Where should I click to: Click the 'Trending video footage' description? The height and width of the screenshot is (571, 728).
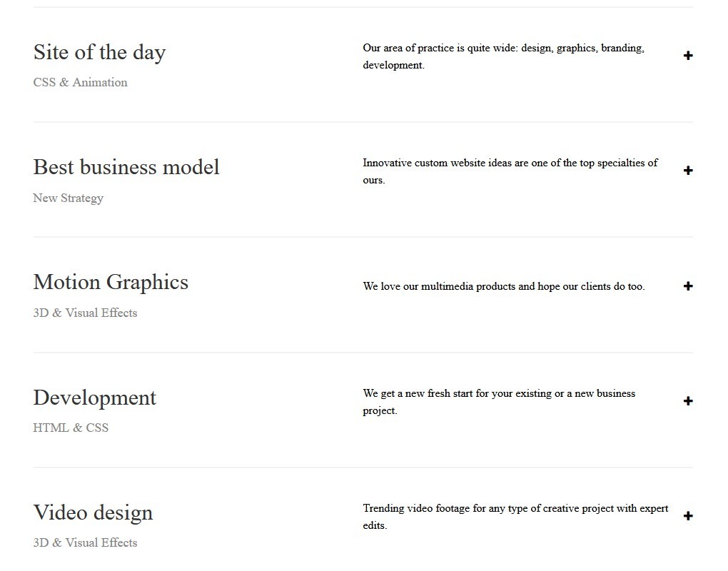pyautogui.click(x=515, y=517)
